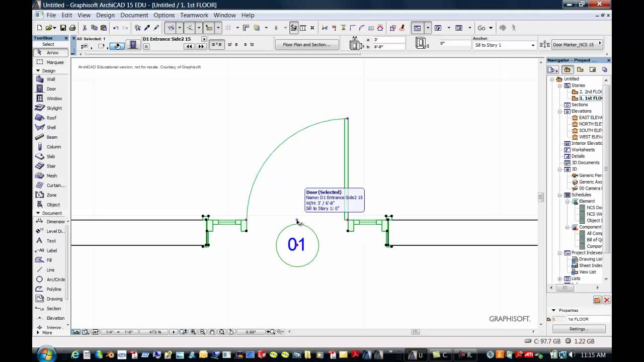Collapse the Elevations node in Navigator
644x362 pixels.
coord(559,111)
